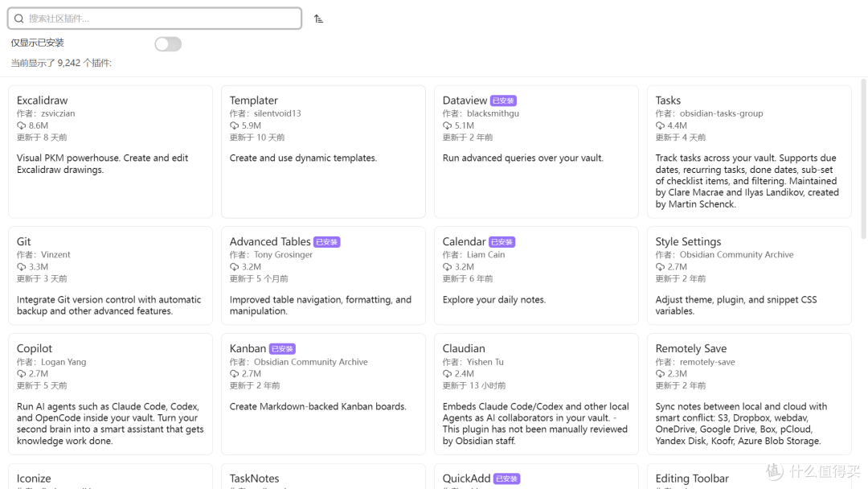
Task: Open the Templater plugin card title
Action: pyautogui.click(x=253, y=101)
